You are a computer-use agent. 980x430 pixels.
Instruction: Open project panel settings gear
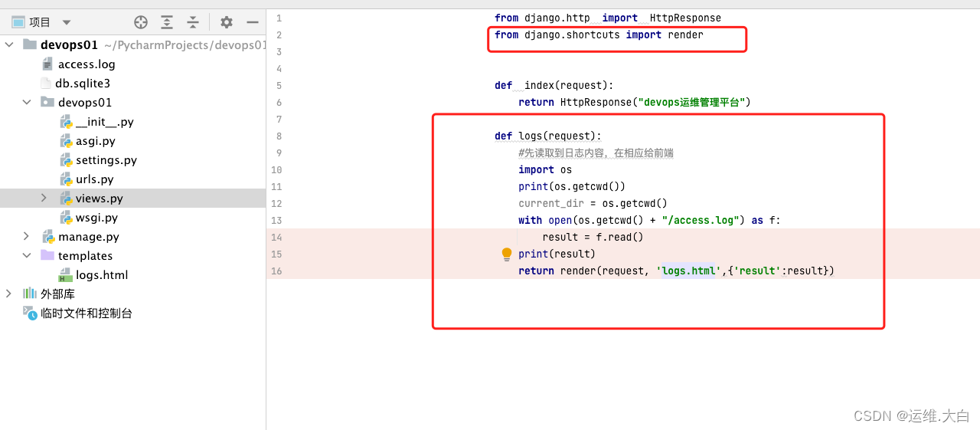coord(226,22)
